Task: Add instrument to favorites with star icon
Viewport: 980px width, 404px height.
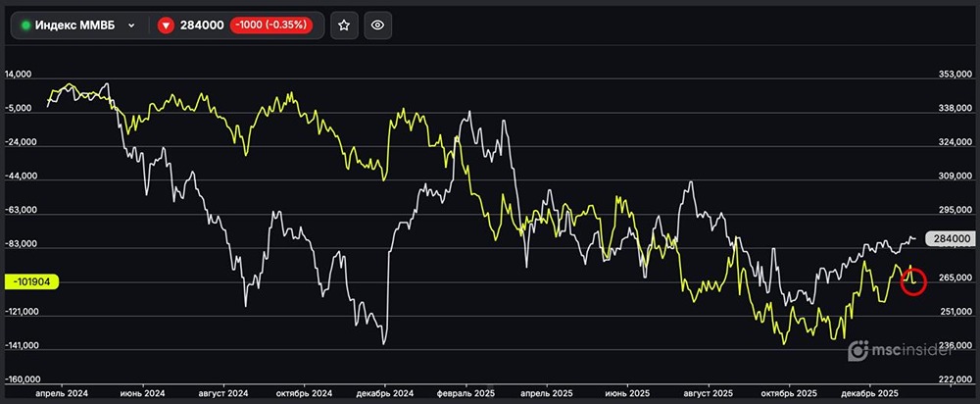Action: [x=344, y=25]
